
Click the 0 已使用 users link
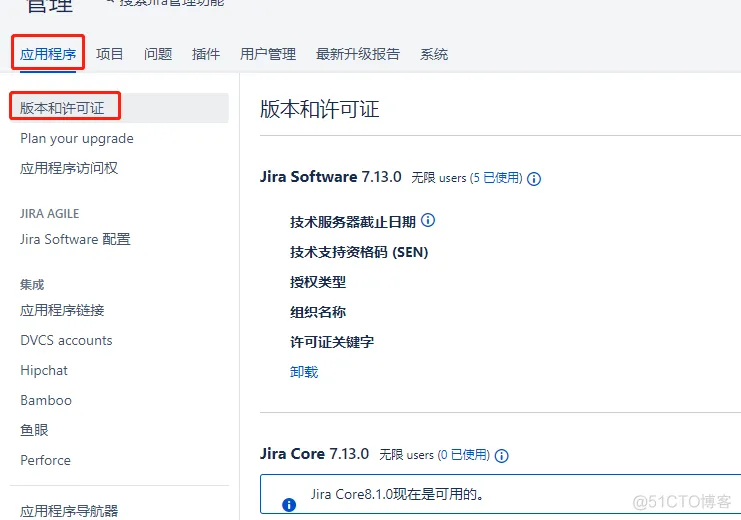click(x=464, y=455)
